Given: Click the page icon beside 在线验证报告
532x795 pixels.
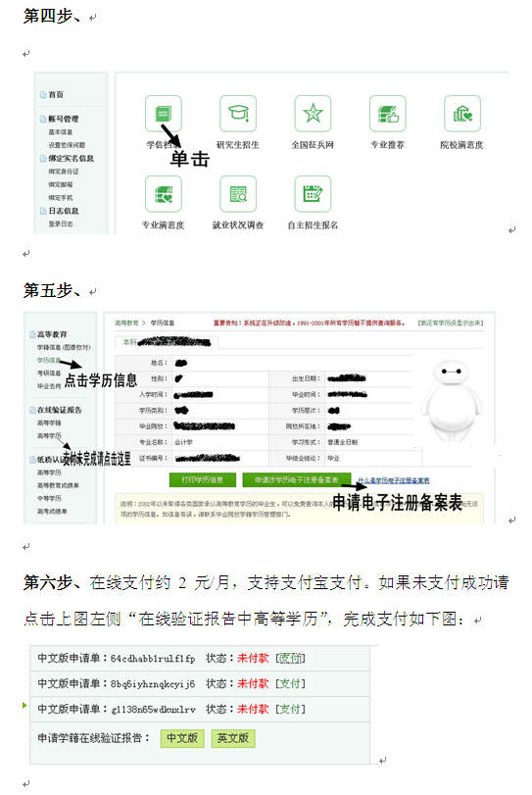Looking at the screenshot, I should 32,410.
